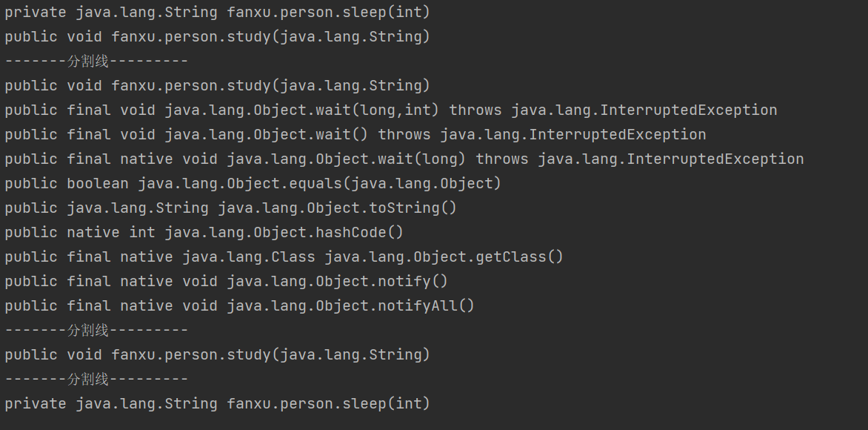Click the native Object.wait(long) line
Image resolution: width=868 pixels, height=430 pixels.
point(404,159)
